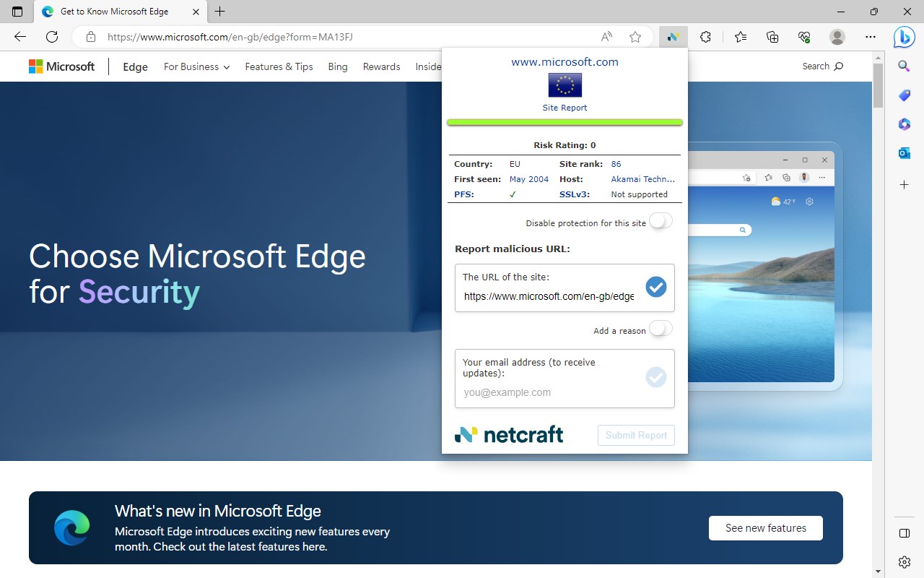This screenshot has height=578, width=924.
Task: Toggle Add a reason switch
Action: [661, 329]
